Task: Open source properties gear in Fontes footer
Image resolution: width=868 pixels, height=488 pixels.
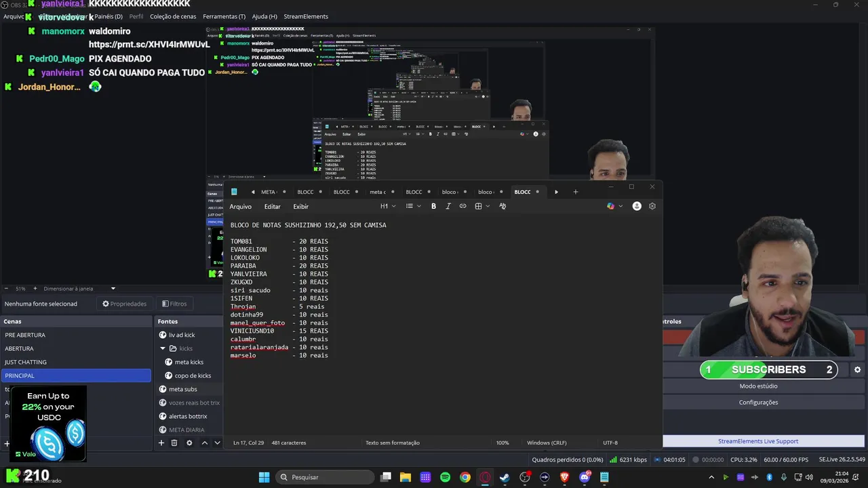Action: pyautogui.click(x=189, y=443)
